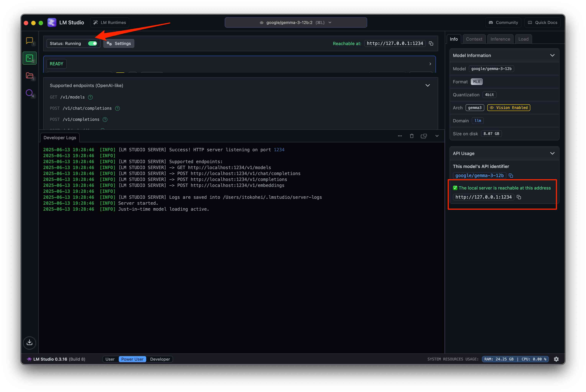The height and width of the screenshot is (392, 586).
Task: Open My Models folder in sidebar
Action: [x=30, y=76]
